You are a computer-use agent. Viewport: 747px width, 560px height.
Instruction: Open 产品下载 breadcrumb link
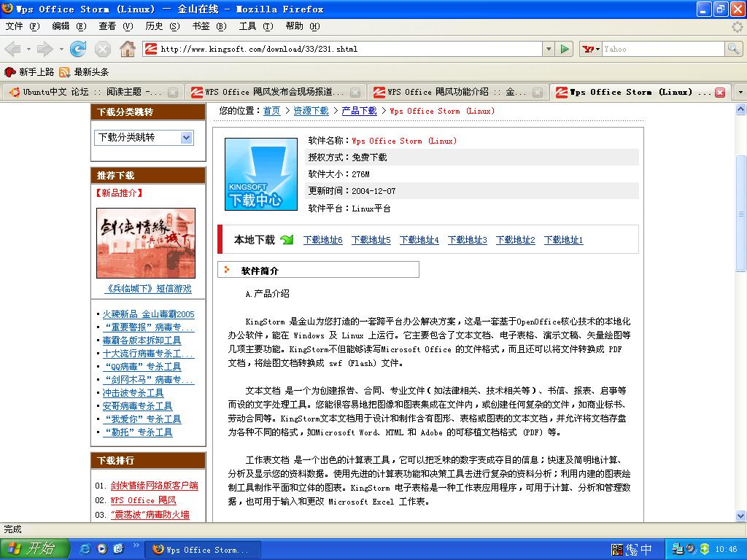tap(359, 111)
